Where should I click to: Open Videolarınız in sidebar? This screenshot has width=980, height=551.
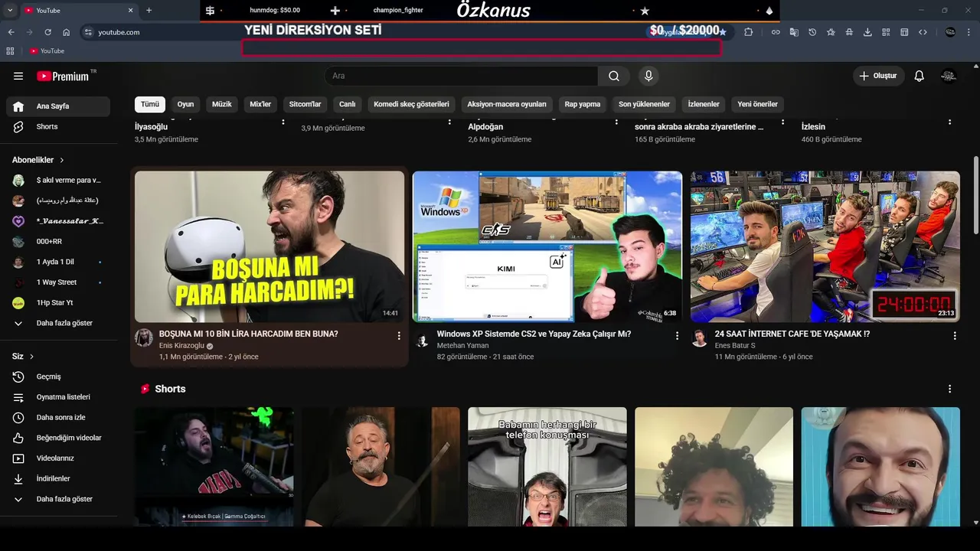tap(58, 458)
